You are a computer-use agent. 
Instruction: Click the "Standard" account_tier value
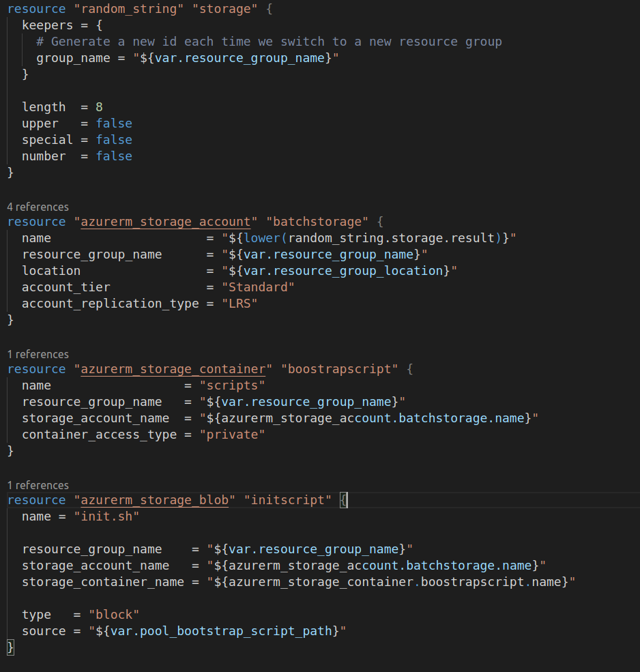(x=258, y=287)
